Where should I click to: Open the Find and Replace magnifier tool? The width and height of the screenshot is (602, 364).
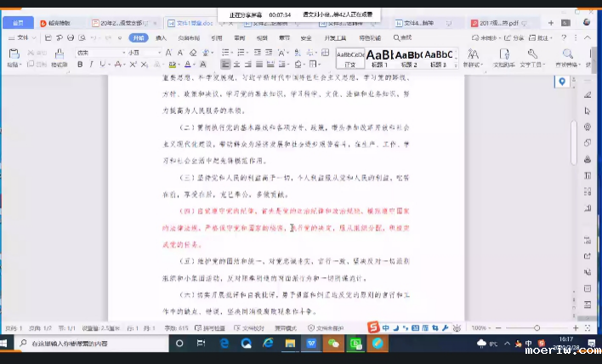(x=568, y=58)
